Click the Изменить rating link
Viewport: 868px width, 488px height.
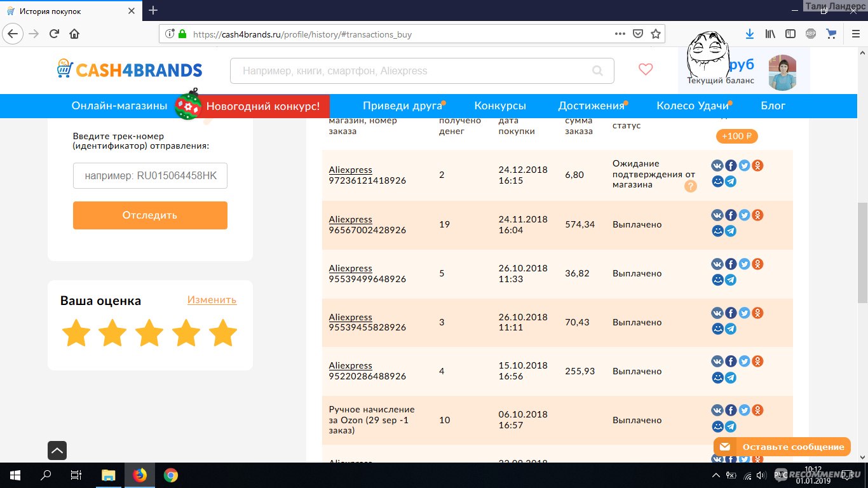212,300
